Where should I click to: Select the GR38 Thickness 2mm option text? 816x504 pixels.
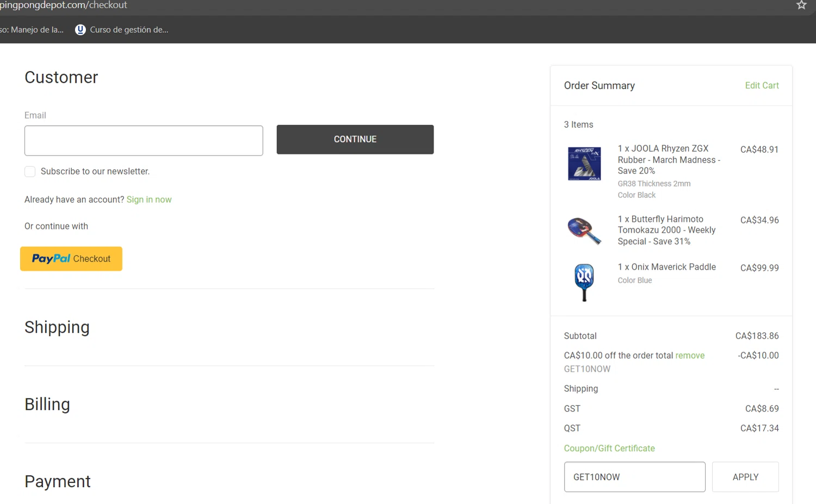tap(654, 184)
